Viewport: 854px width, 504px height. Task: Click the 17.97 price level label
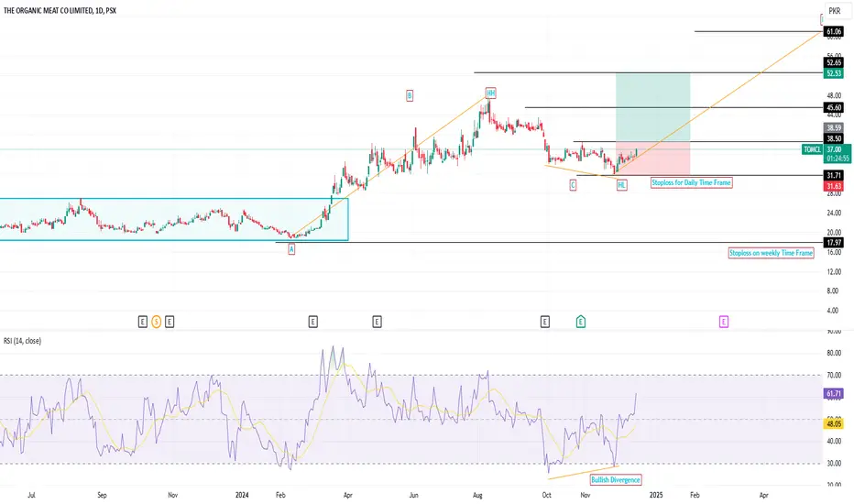(834, 243)
